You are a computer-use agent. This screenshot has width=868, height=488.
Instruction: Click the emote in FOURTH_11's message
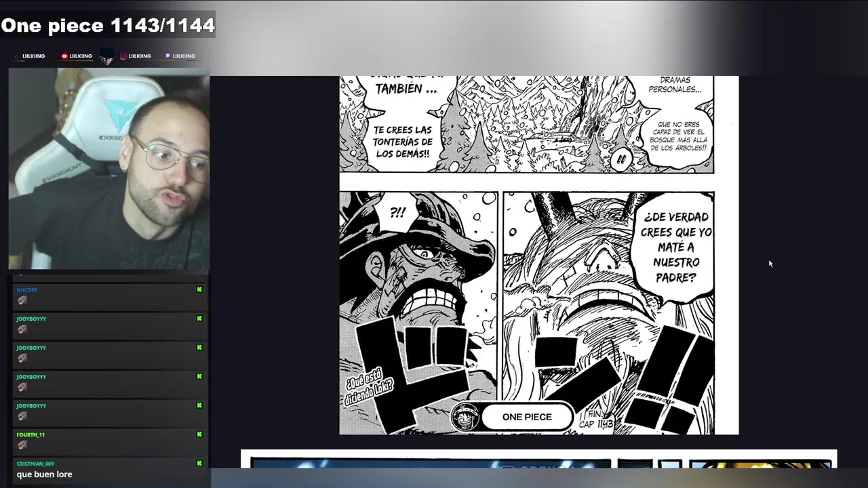pos(22,445)
